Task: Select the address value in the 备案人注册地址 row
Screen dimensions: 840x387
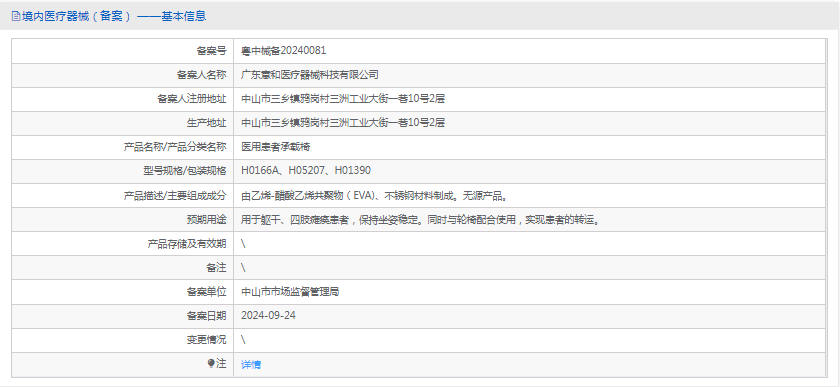Action: [343, 99]
